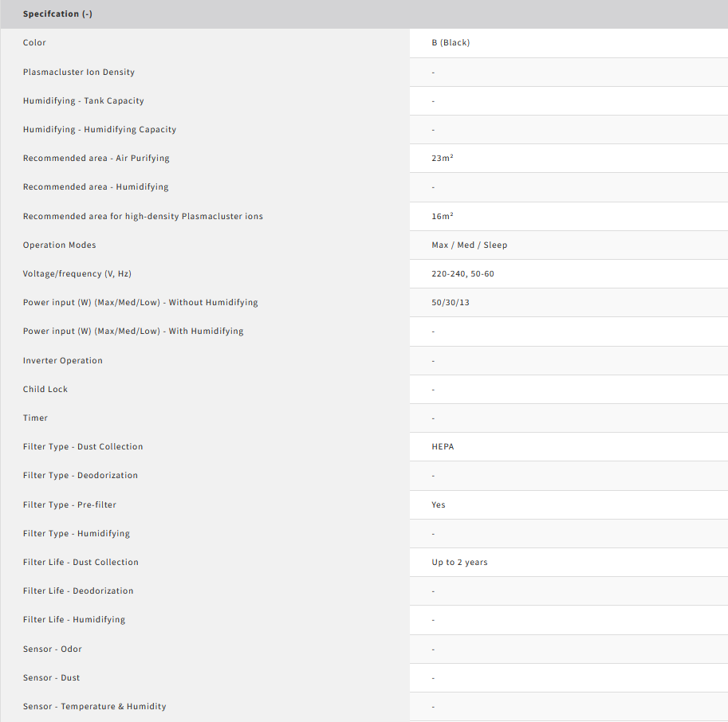The width and height of the screenshot is (728, 722).
Task: Click the Filter Life - Deodorization label
Action: [78, 591]
